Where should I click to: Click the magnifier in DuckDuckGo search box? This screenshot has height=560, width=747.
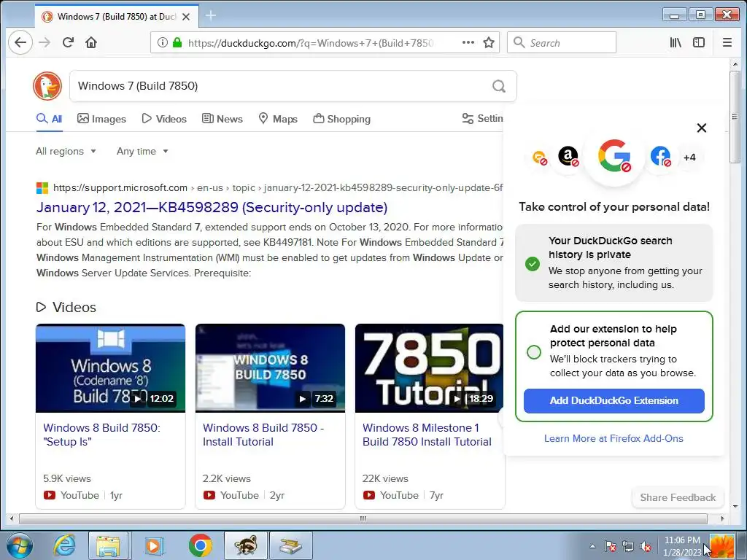click(498, 86)
